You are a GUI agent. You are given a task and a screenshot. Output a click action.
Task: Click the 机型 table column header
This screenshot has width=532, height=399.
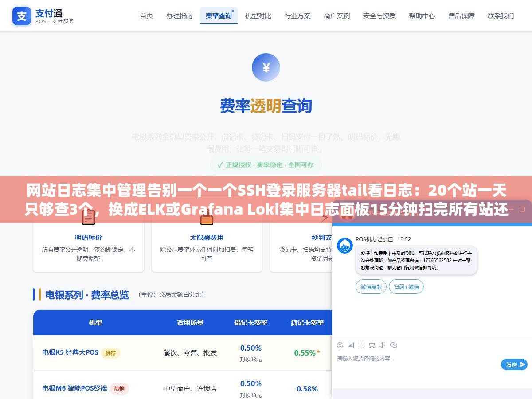[95, 322]
